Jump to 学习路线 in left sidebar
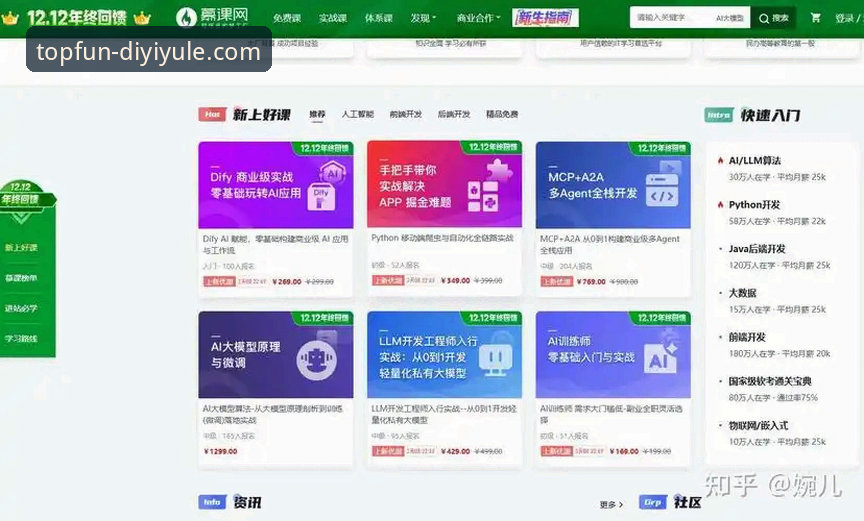This screenshot has height=521, width=864. pos(21,338)
